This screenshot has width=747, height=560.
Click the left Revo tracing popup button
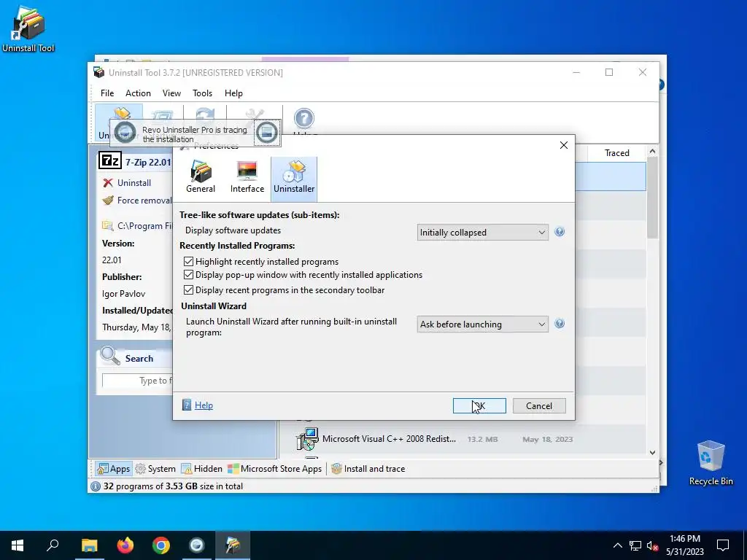click(125, 133)
